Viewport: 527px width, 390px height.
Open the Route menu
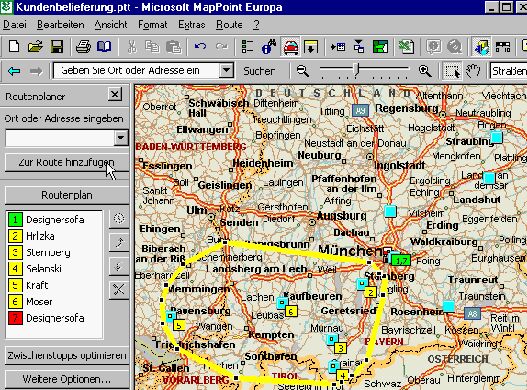[229, 25]
